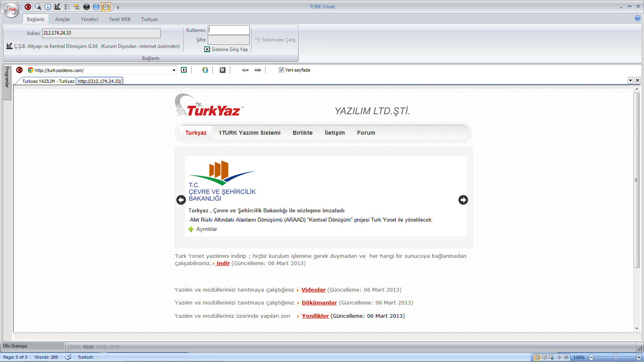Viewport: 644px width, 362px height.
Task: Open the Videolar link
Action: click(314, 290)
